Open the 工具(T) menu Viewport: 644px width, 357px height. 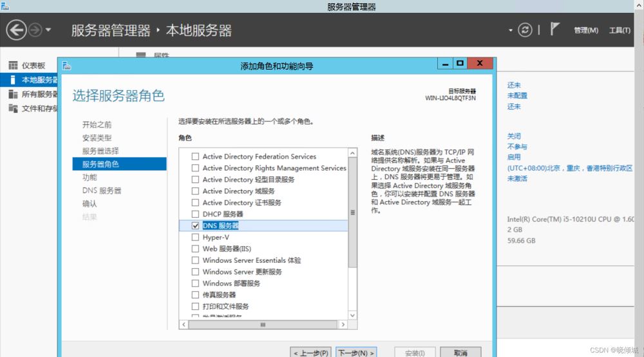coord(620,30)
